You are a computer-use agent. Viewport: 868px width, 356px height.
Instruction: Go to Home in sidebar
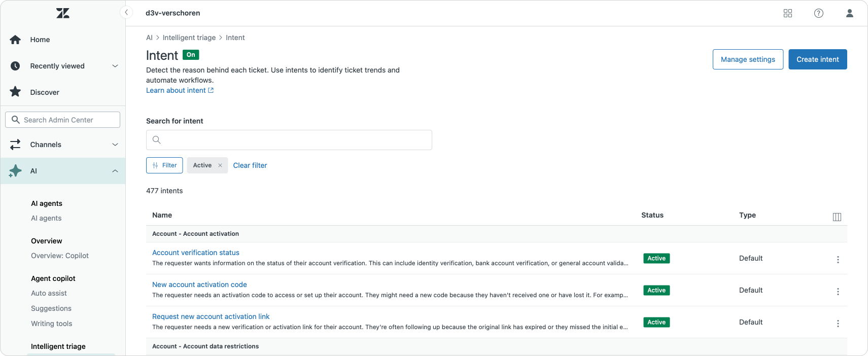(40, 40)
